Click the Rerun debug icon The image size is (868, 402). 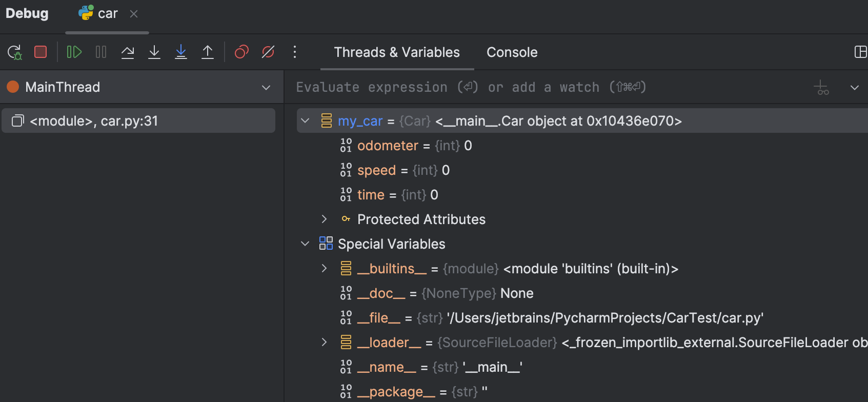tap(14, 52)
